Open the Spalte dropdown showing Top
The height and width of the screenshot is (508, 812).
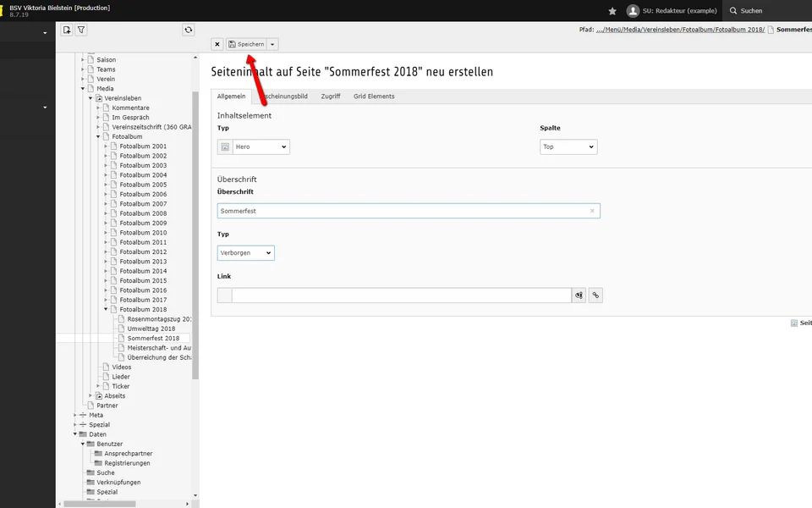point(568,146)
